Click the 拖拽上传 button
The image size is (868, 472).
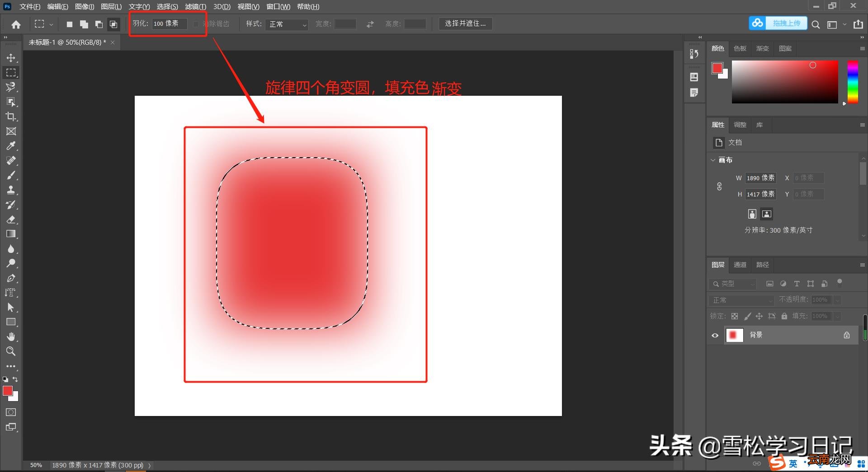(x=778, y=23)
